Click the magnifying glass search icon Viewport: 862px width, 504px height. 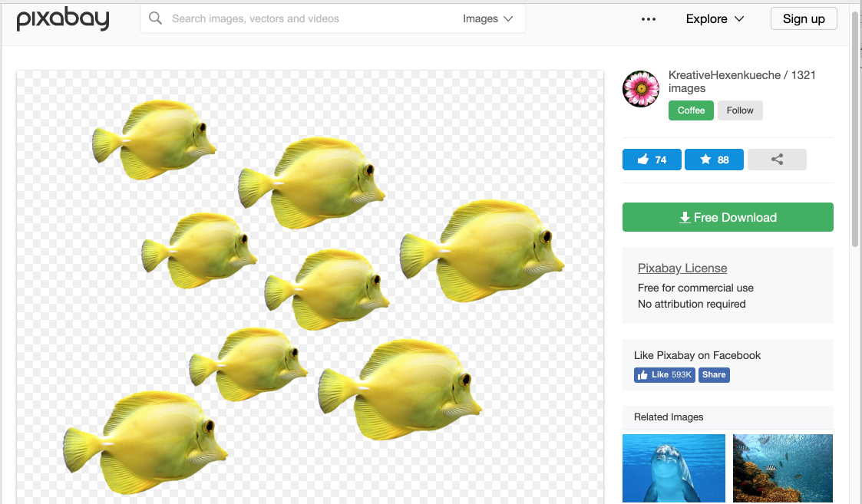[x=155, y=18]
